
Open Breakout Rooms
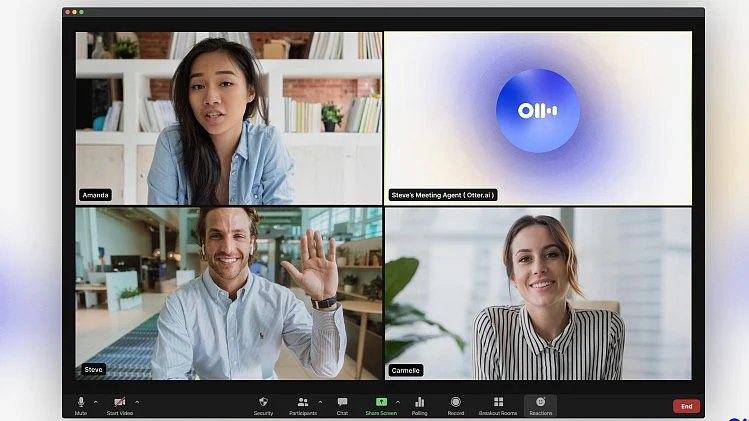point(498,406)
